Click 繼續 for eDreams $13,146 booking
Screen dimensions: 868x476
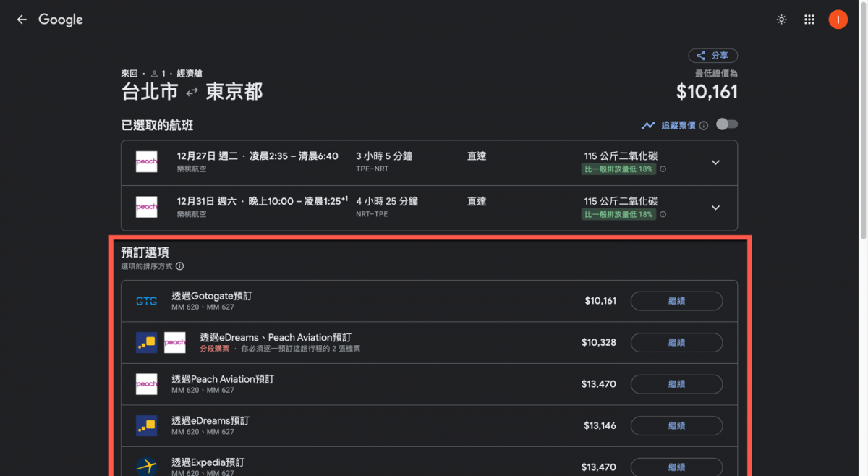(676, 425)
